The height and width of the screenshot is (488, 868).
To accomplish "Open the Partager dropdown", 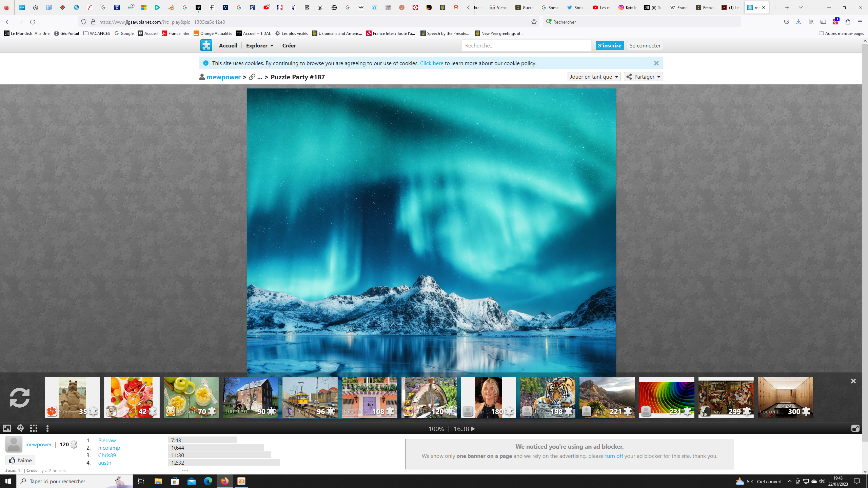I will click(643, 77).
